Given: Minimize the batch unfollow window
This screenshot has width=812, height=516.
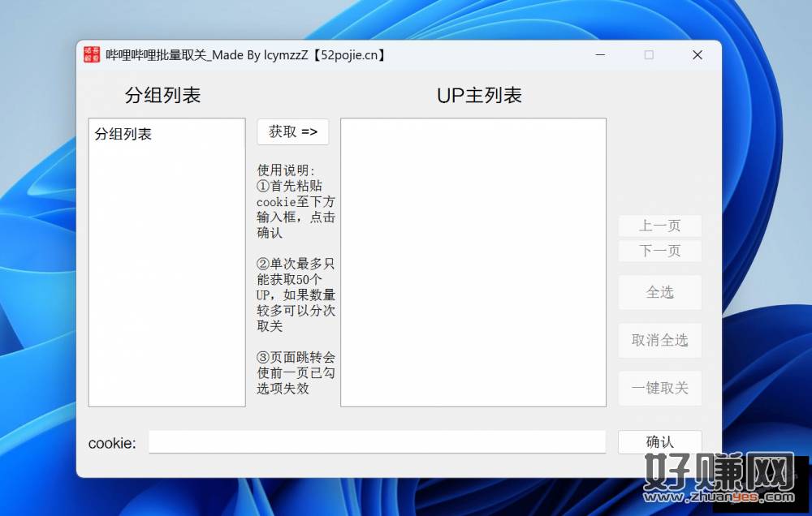Looking at the screenshot, I should 600,55.
